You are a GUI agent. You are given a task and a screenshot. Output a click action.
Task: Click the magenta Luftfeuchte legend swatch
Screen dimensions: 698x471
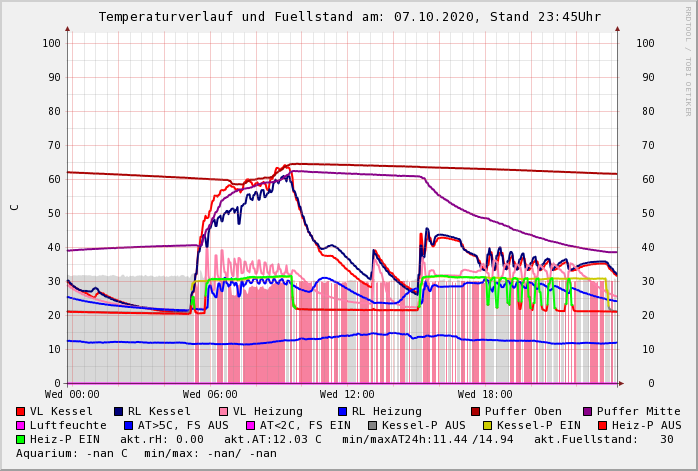pos(21,426)
